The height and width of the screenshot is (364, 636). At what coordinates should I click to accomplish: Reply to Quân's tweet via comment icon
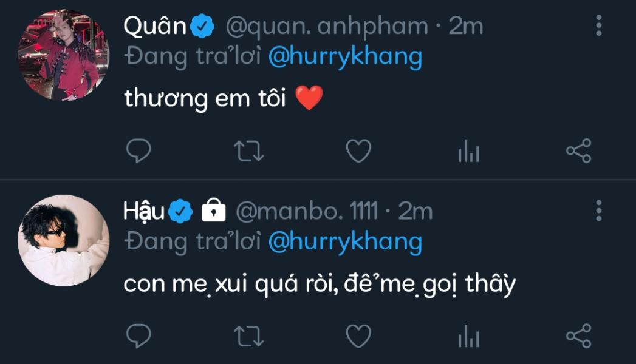coord(138,150)
